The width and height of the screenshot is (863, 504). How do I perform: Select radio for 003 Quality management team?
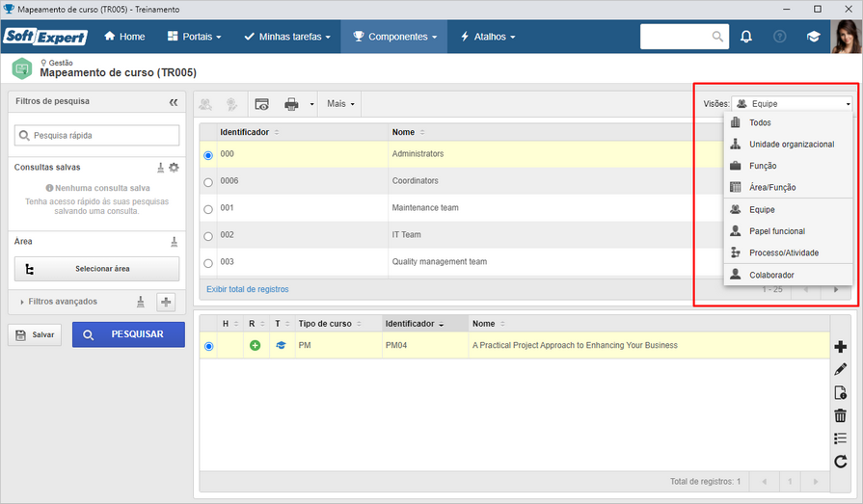[x=208, y=263]
